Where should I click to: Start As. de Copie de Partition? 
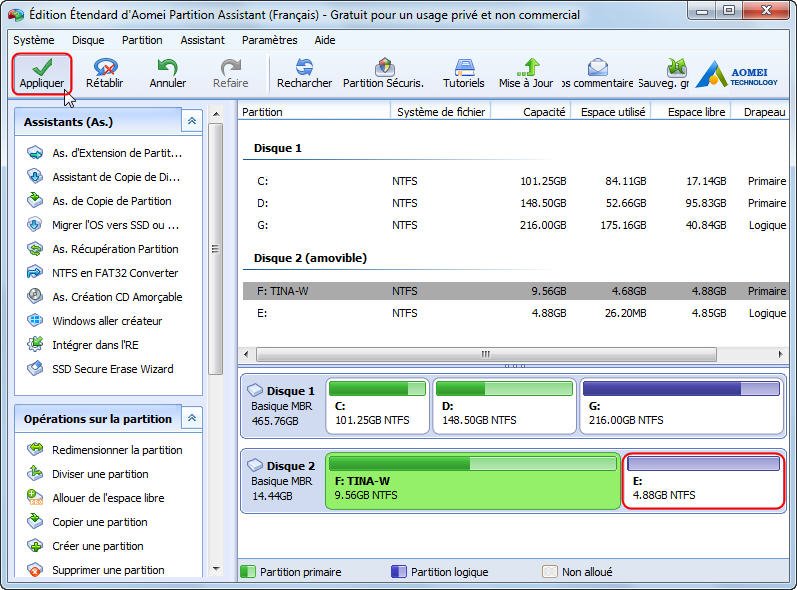click(x=99, y=201)
